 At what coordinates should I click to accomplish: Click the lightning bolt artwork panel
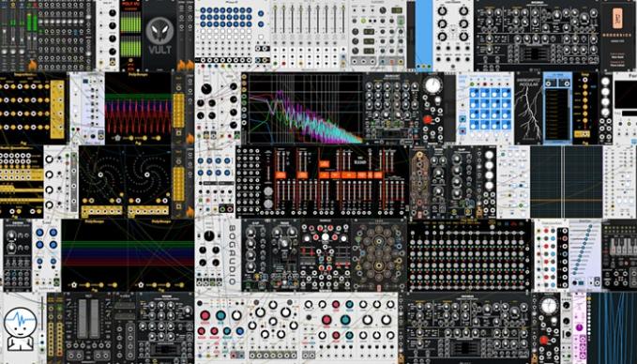click(528, 109)
